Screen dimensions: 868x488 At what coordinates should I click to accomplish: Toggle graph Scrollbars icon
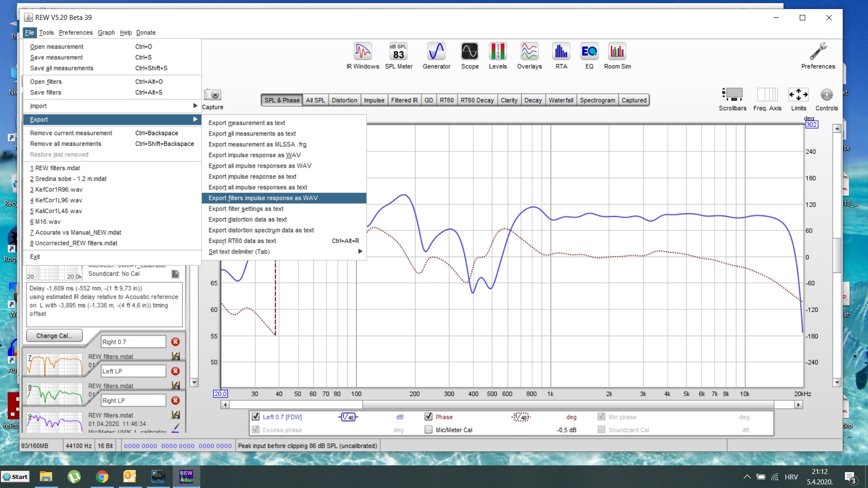[x=732, y=95]
